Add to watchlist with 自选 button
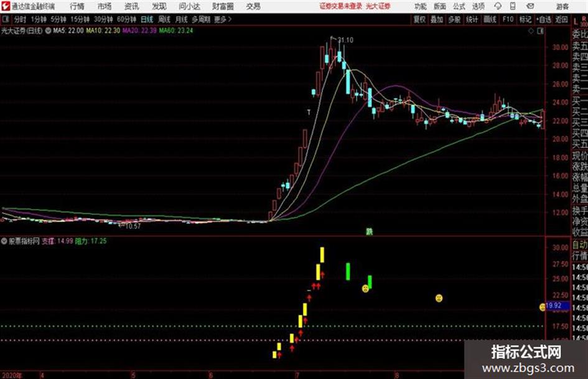 pyautogui.click(x=544, y=19)
